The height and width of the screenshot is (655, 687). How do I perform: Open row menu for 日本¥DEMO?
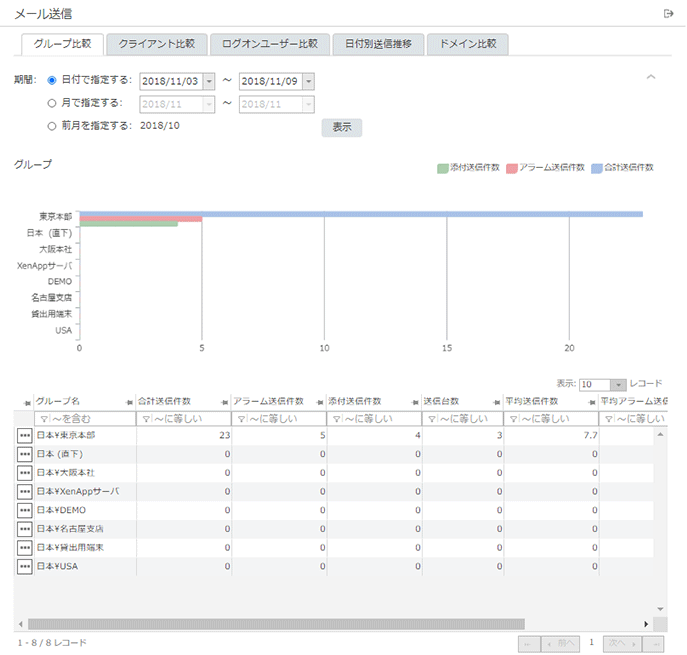coord(25,510)
